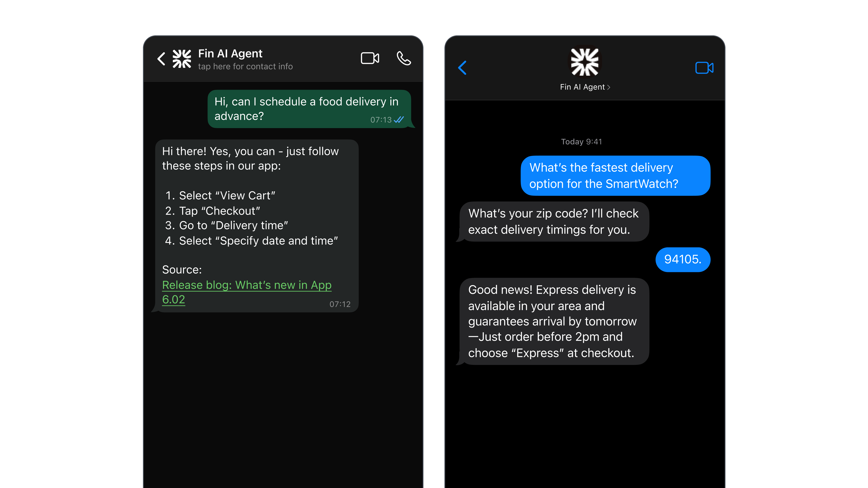The width and height of the screenshot is (868, 488).
Task: Tap the read receipt checkmarks on the delivery question
Action: [399, 120]
